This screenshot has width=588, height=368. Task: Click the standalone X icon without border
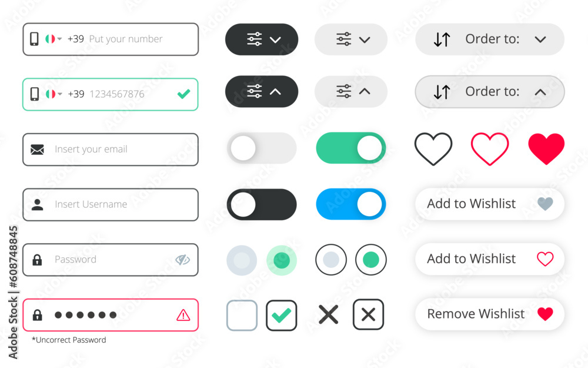tap(329, 314)
